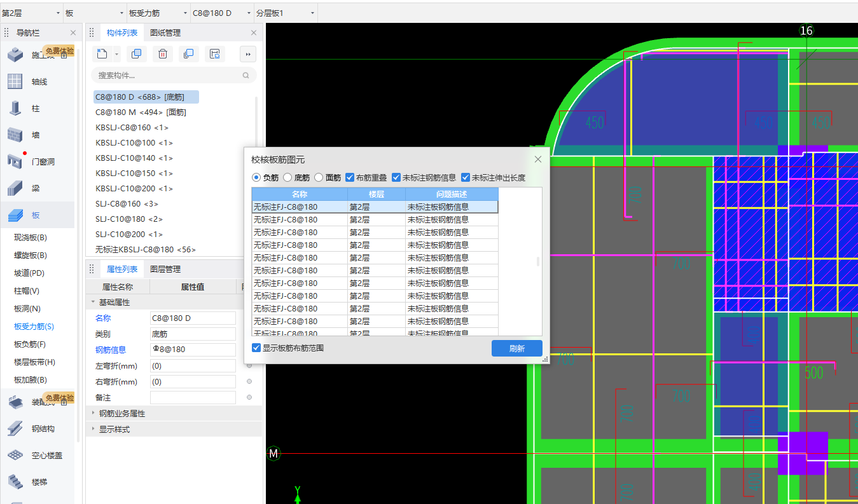Click the 名称 value field C8@180 D

[193, 318]
